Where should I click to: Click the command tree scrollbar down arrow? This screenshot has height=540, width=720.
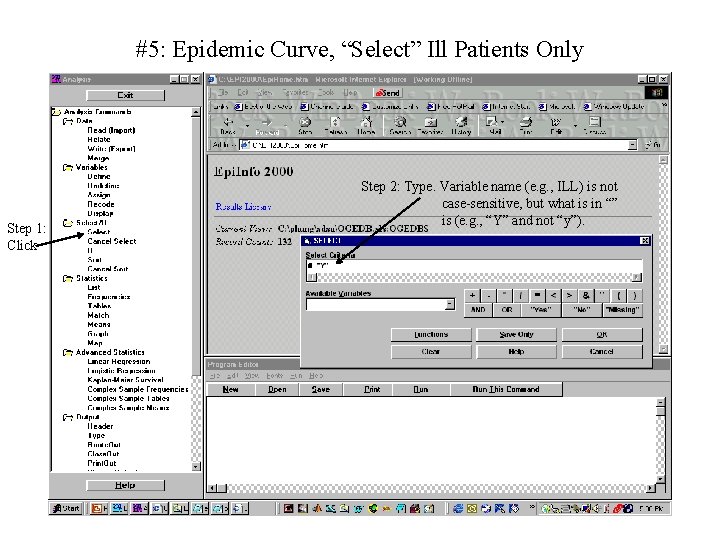196,467
